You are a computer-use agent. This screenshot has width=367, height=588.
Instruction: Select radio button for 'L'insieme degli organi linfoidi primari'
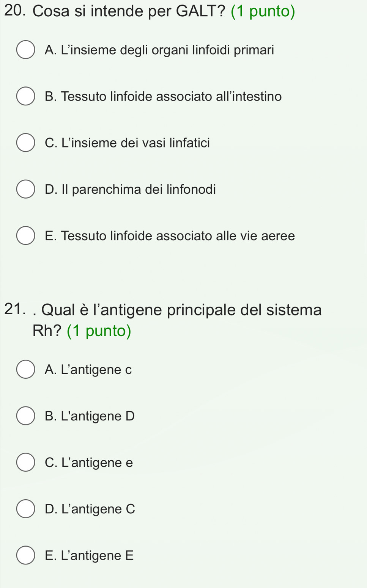coord(25,50)
